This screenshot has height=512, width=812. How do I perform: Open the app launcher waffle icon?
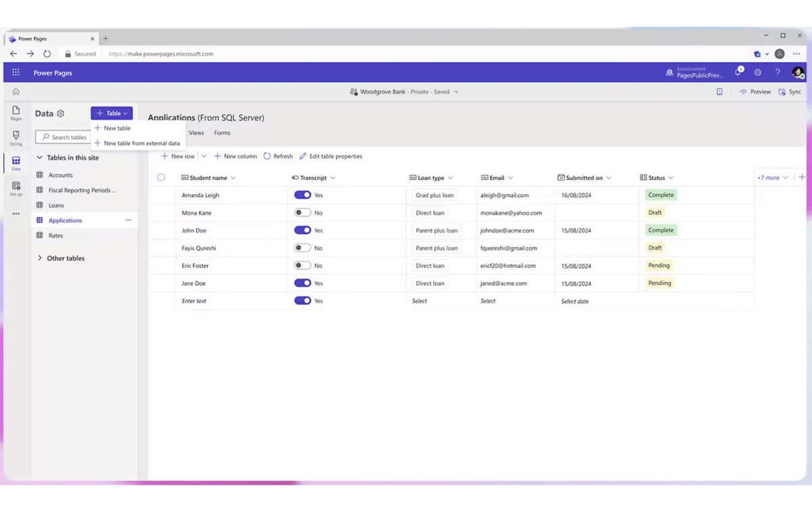pos(16,72)
